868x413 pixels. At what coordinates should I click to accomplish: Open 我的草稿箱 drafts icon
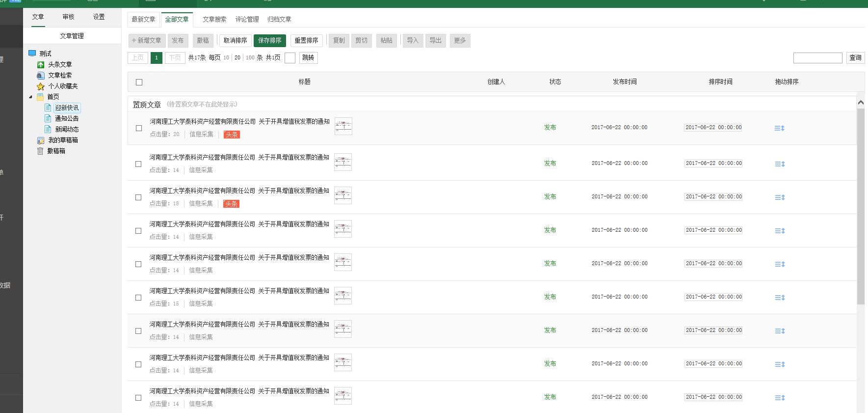pyautogui.click(x=41, y=140)
